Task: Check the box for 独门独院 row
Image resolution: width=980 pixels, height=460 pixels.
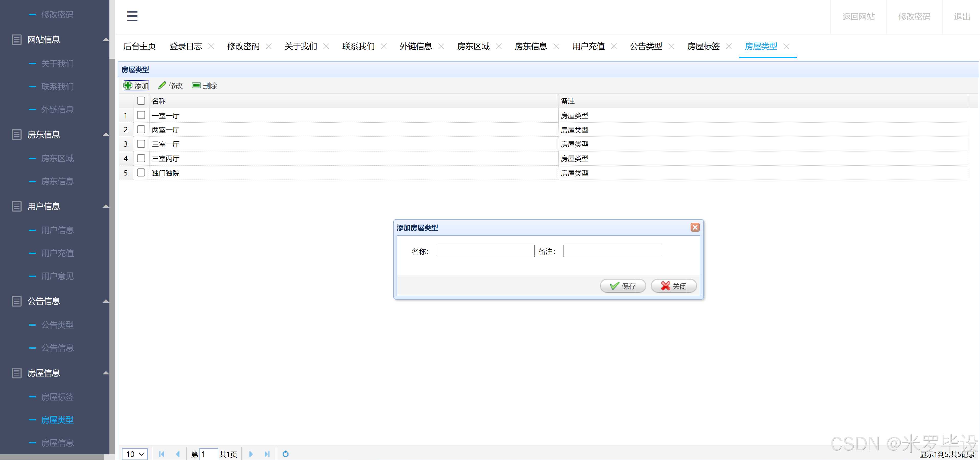Action: click(x=141, y=173)
